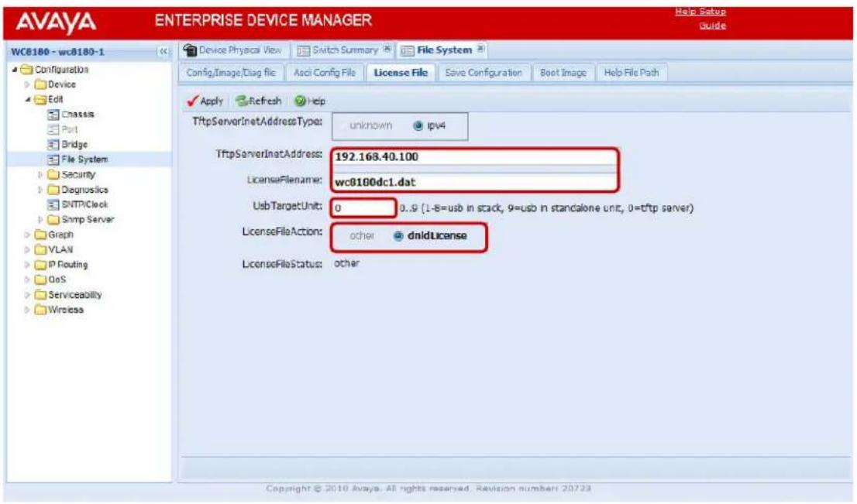Expand the Wireless node arrow

27,310
